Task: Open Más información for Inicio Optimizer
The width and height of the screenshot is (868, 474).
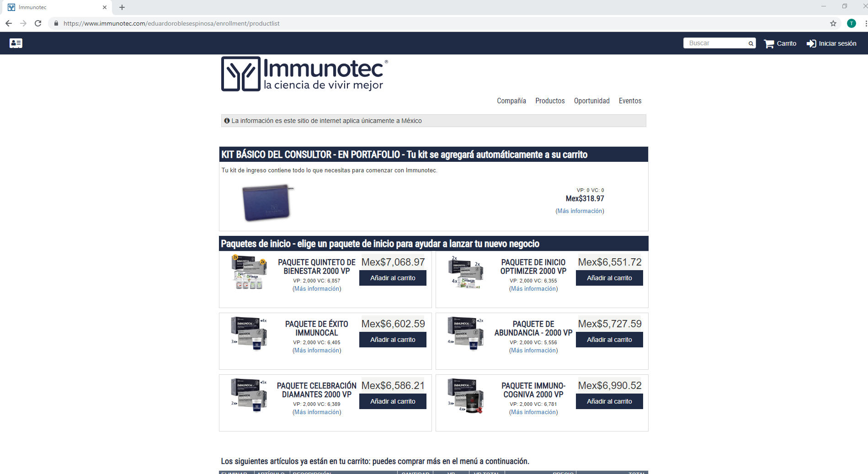Action: pyautogui.click(x=533, y=289)
